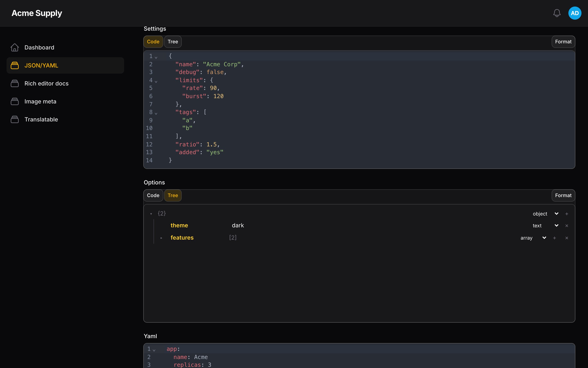Go to Dashboard page

point(65,47)
